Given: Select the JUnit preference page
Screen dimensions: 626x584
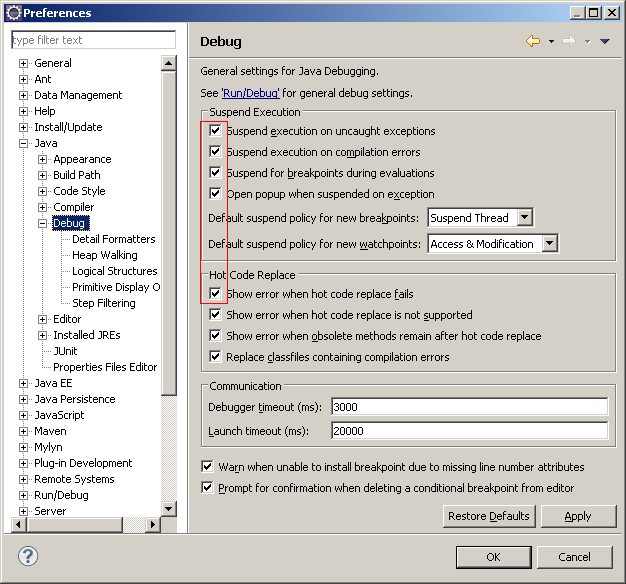Looking at the screenshot, I should (x=65, y=351).
